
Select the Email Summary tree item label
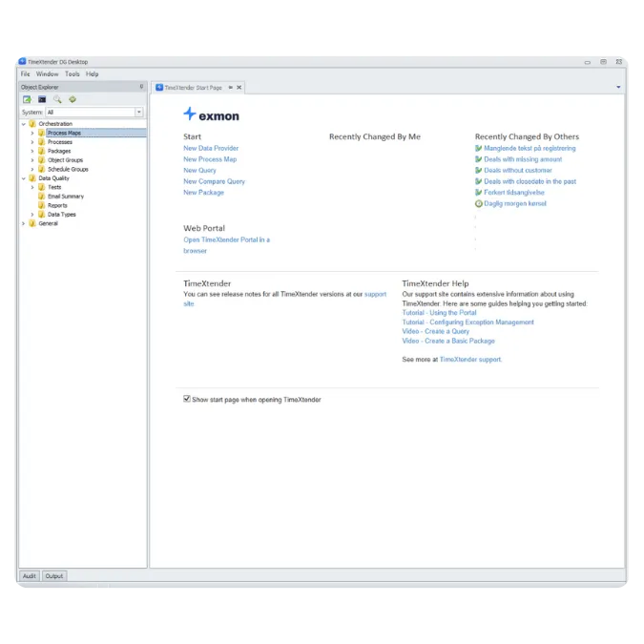pos(66,196)
